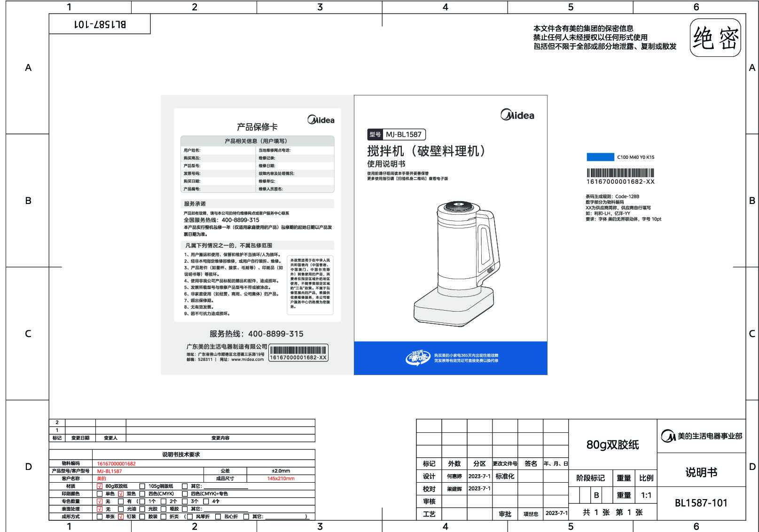Image resolution: width=759 pixels, height=532 pixels.
Task: Click the designer name 何惠婷
Action: (x=454, y=477)
